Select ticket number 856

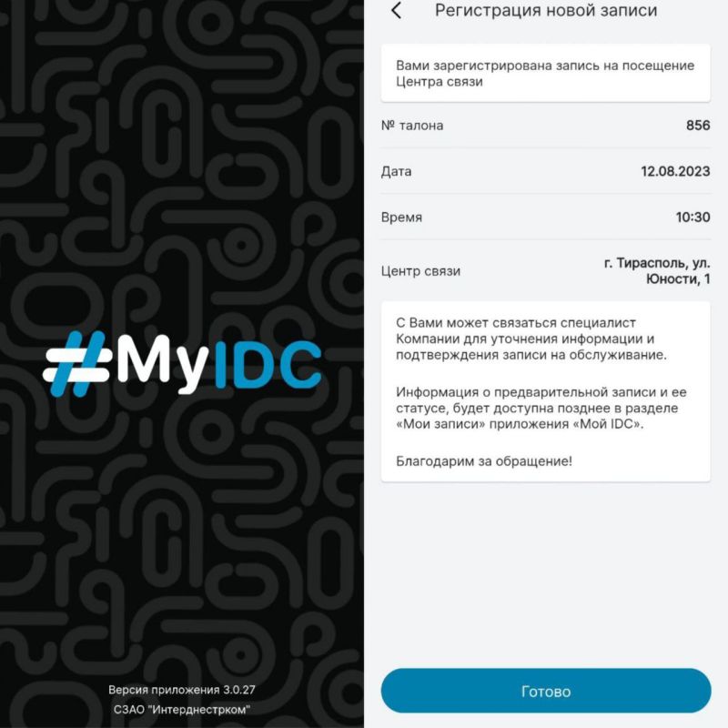pos(697,126)
